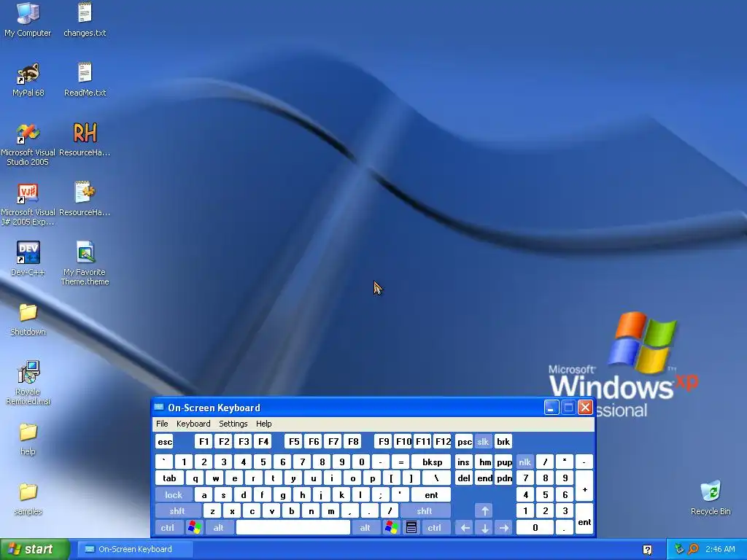Click the F5 function key
This screenshot has width=747, height=560.
(x=294, y=441)
